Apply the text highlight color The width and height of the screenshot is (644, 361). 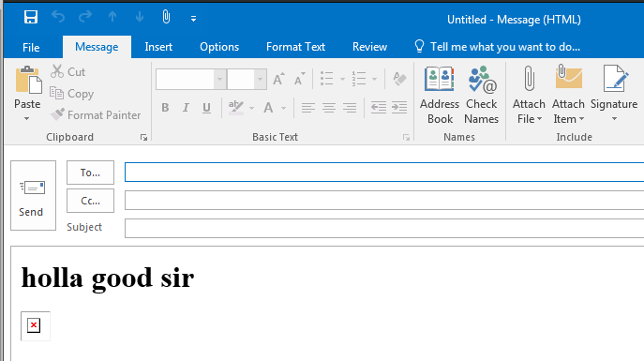236,108
